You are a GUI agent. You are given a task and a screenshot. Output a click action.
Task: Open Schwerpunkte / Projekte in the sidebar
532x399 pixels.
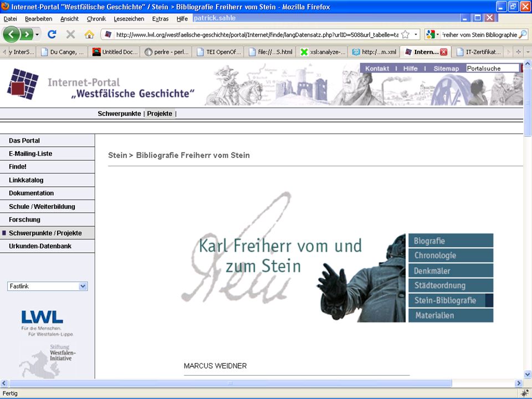click(47, 233)
